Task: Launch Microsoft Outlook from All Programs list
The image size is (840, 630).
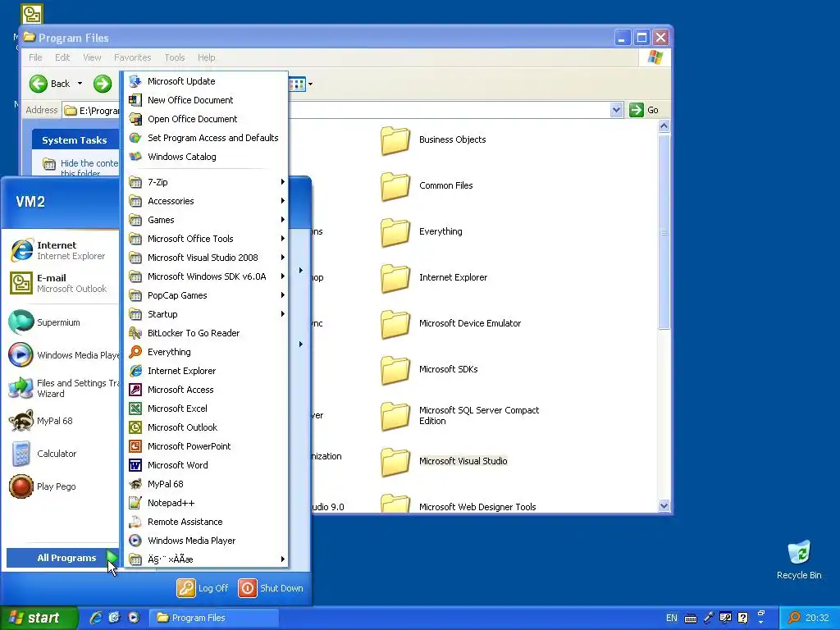Action: [x=206, y=427]
